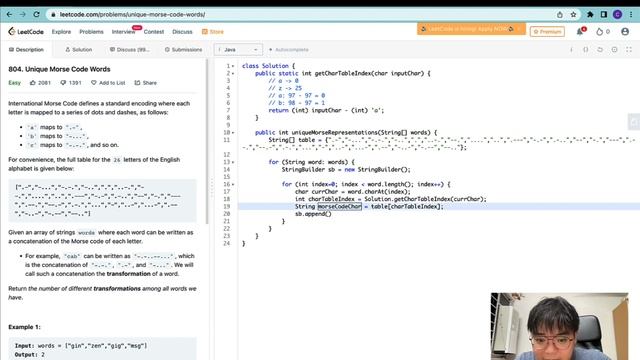
Task: Switch to the Discuss tab of the problem
Action: point(129,49)
